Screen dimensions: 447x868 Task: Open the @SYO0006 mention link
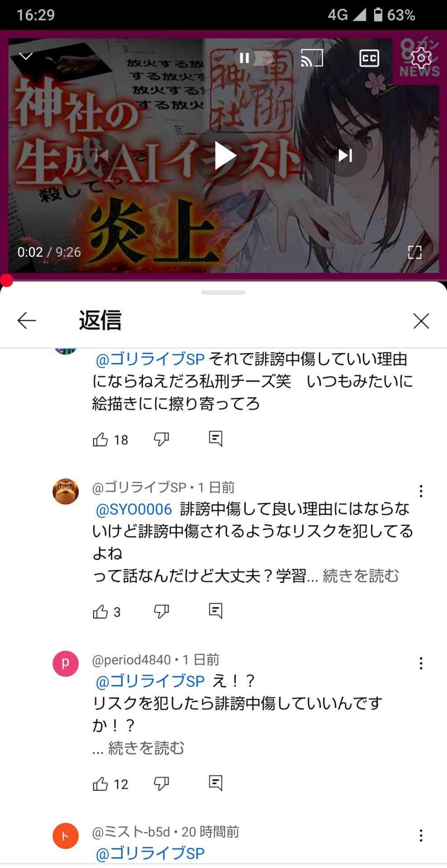134,509
